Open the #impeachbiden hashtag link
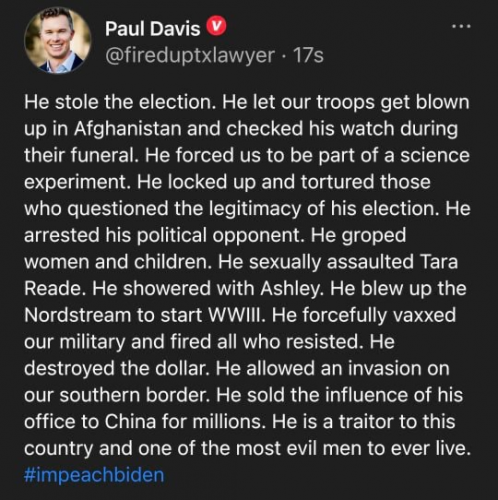498x500 pixels. coord(94,475)
